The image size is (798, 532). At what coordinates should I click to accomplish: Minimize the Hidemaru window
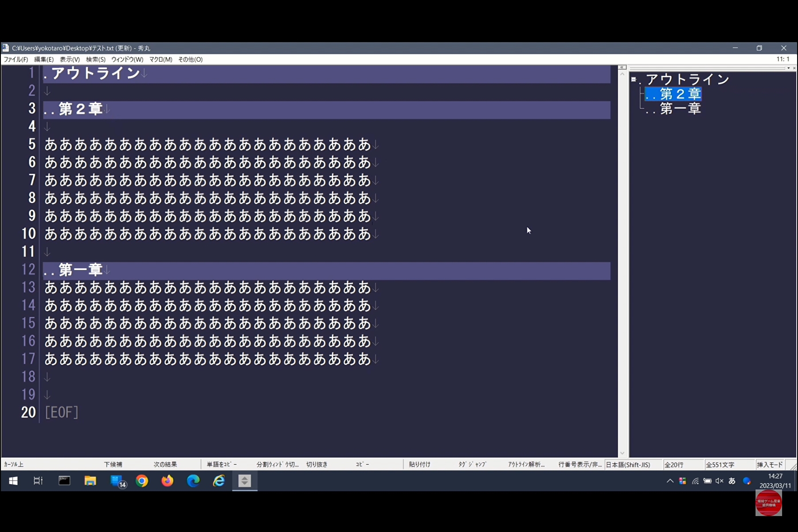click(735, 48)
